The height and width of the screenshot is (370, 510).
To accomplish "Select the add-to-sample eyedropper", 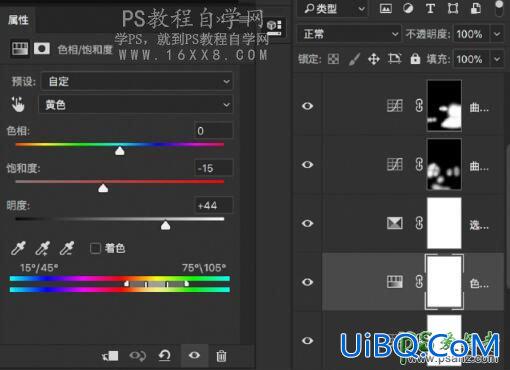I will (x=43, y=248).
